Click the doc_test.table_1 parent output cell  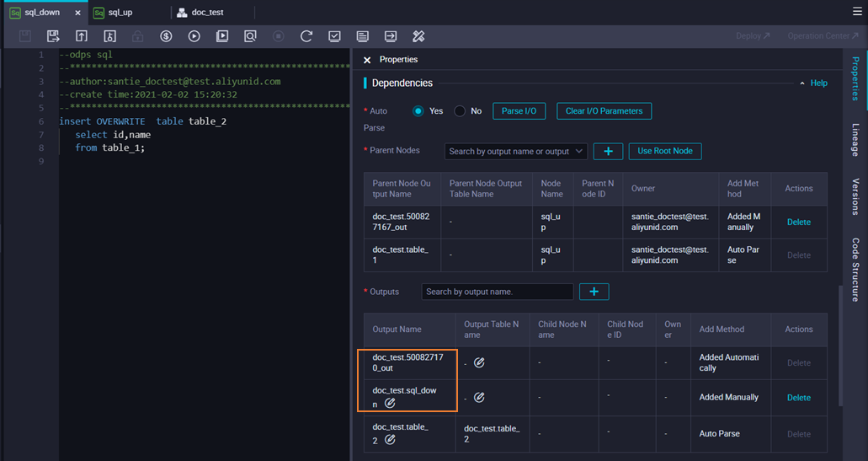point(402,255)
